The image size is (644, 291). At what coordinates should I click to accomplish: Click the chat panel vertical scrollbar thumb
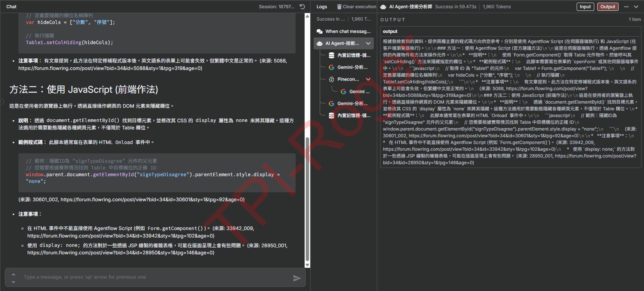click(x=308, y=199)
